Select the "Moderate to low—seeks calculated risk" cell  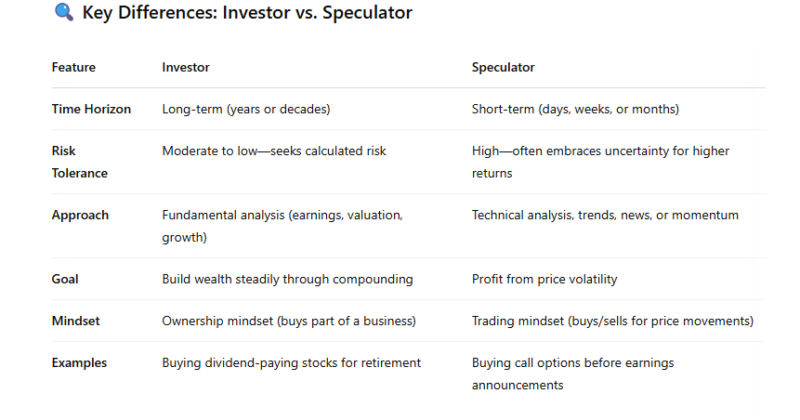point(274,151)
